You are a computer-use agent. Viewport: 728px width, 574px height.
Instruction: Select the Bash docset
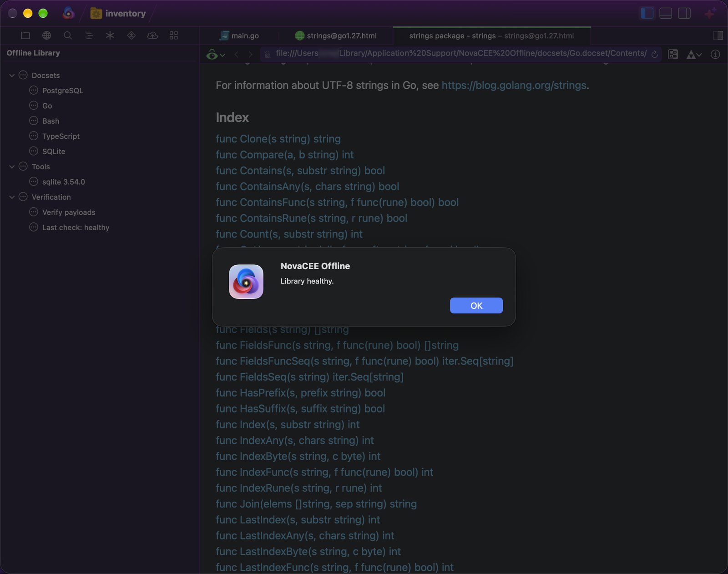[x=51, y=121]
